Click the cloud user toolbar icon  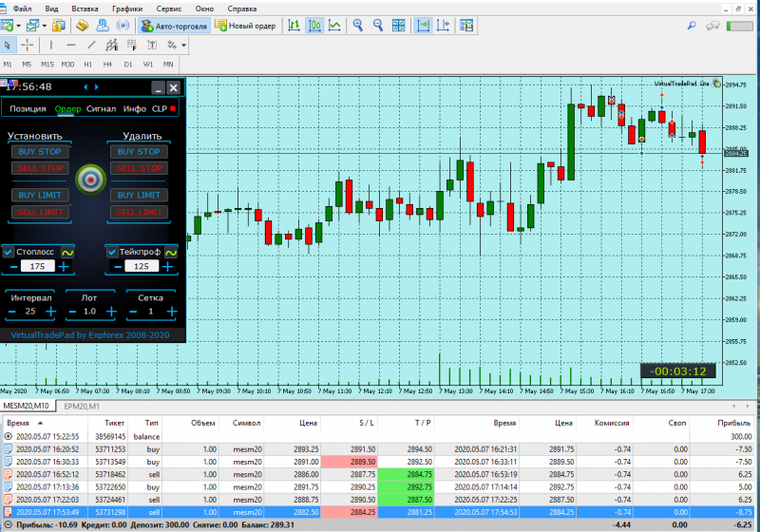point(104,26)
